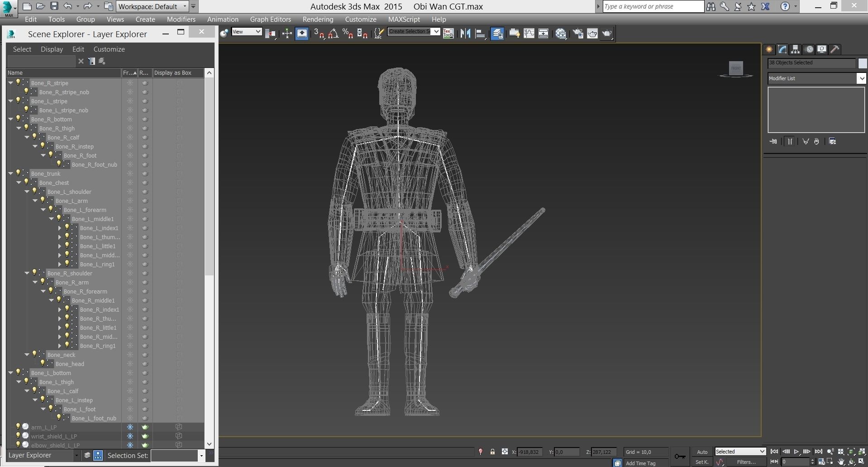
Task: Expand Bone_R_ring1 tree node
Action: pos(60,346)
